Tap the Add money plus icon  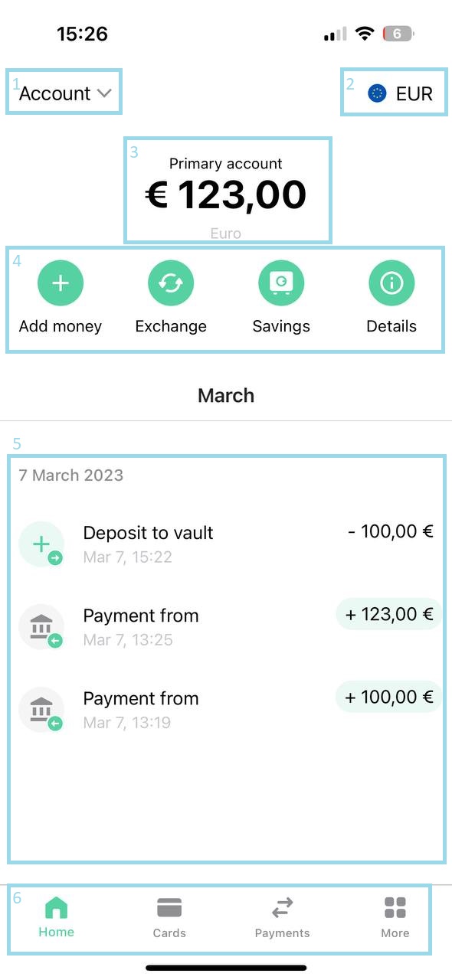coord(61,283)
